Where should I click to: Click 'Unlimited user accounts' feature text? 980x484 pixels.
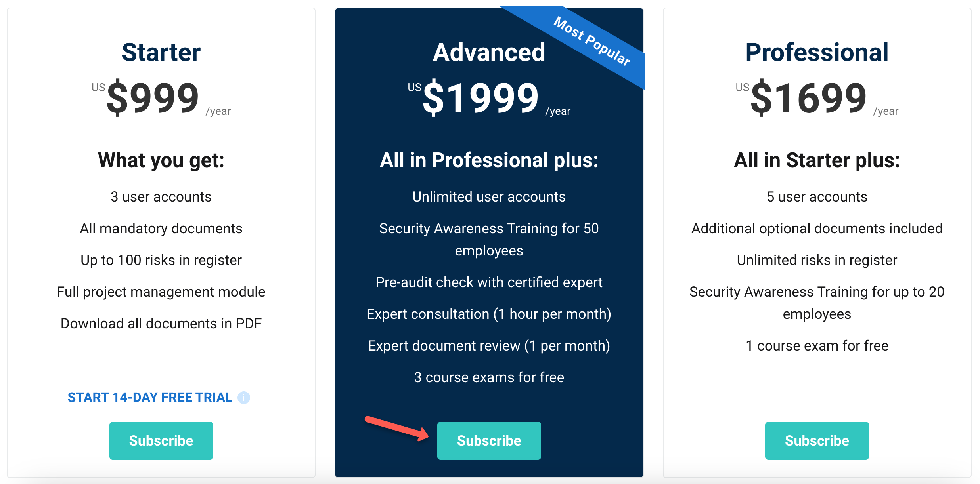[489, 196]
